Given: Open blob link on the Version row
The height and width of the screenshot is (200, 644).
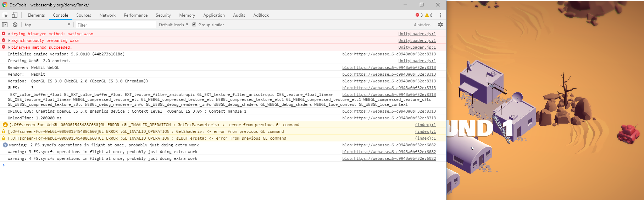Looking at the screenshot, I should 389,81.
